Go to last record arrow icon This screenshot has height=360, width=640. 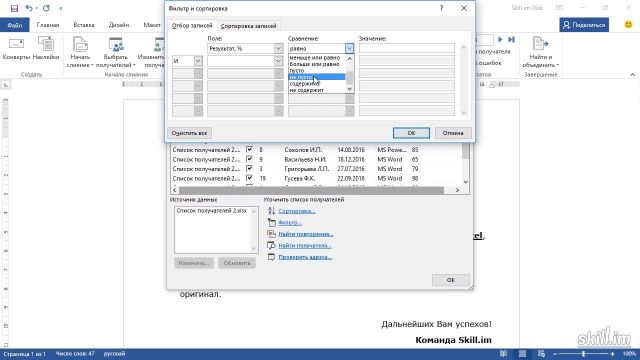511,40
